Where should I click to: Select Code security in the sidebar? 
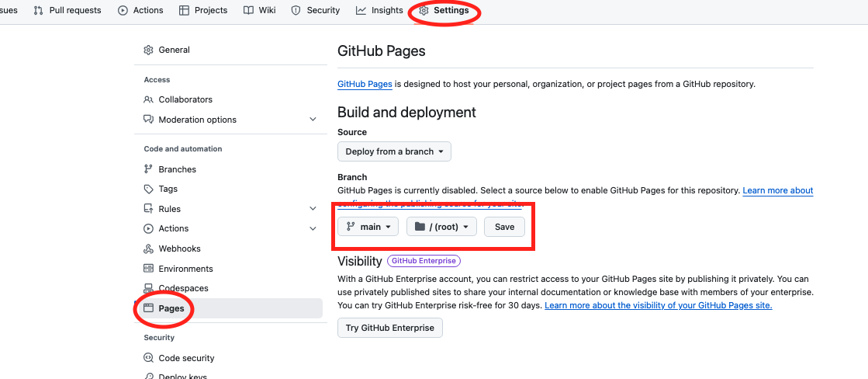tap(186, 358)
